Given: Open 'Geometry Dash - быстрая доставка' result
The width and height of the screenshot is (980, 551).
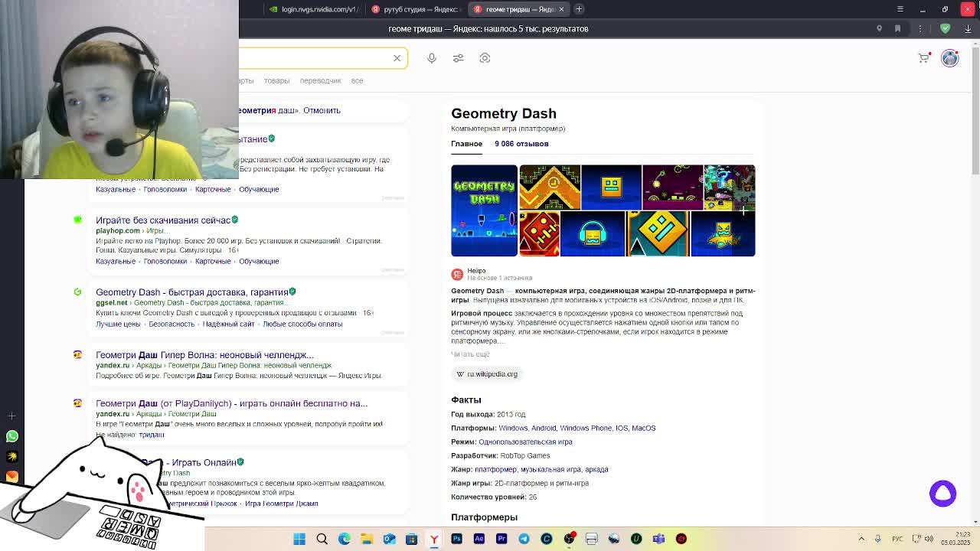Looking at the screenshot, I should pos(192,292).
